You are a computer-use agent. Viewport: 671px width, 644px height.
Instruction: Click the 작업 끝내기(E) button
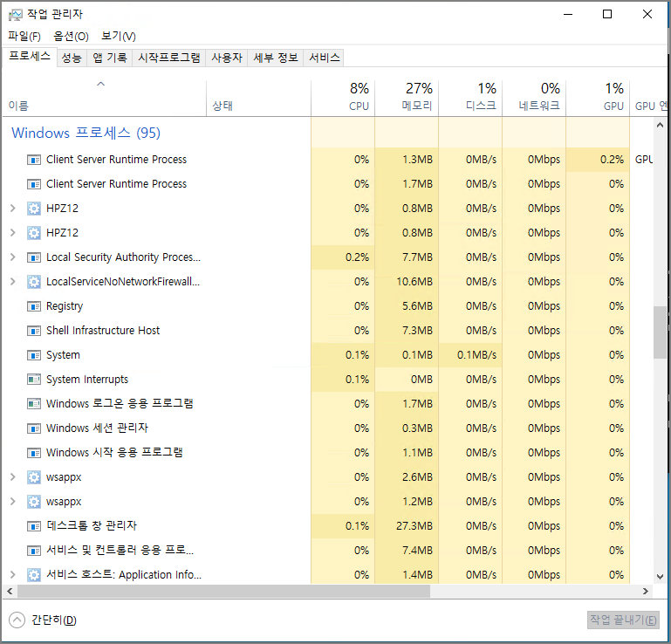click(x=623, y=620)
